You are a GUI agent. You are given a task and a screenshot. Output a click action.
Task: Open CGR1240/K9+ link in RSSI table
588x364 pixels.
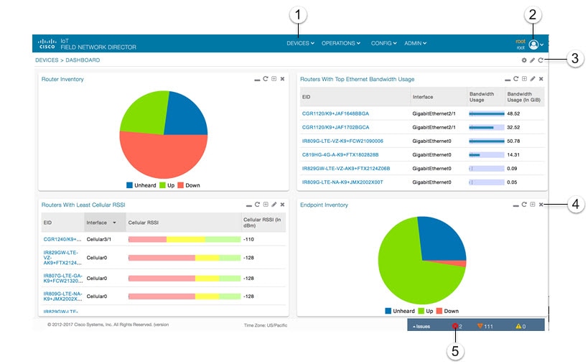click(x=62, y=239)
